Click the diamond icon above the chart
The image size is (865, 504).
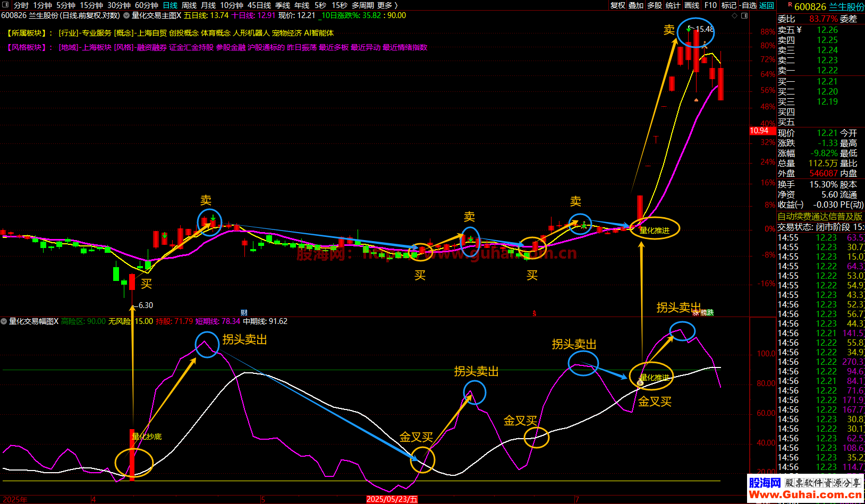pyautogui.click(x=735, y=15)
